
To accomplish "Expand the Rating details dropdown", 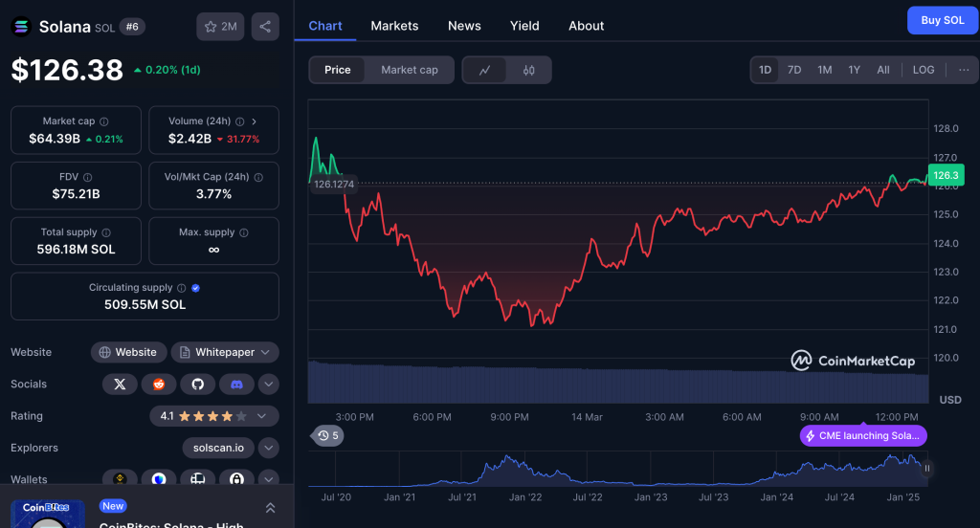I will [x=261, y=416].
